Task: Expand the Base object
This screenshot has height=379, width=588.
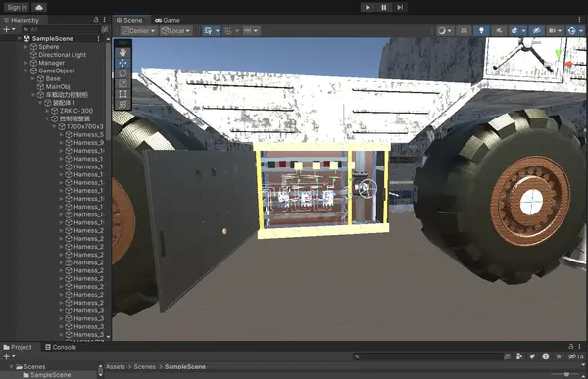Action: click(33, 78)
